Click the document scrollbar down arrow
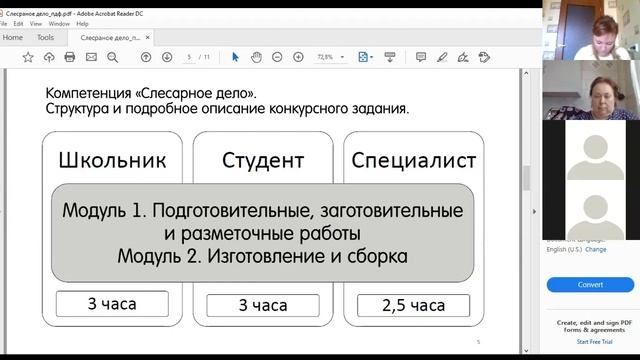Screen dimensions: 640x360 coord(526,350)
